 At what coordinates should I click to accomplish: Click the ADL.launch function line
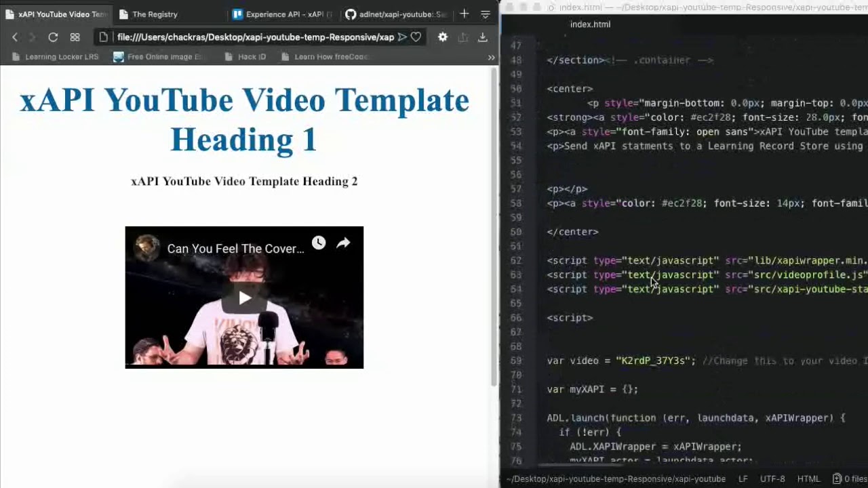[x=696, y=418]
